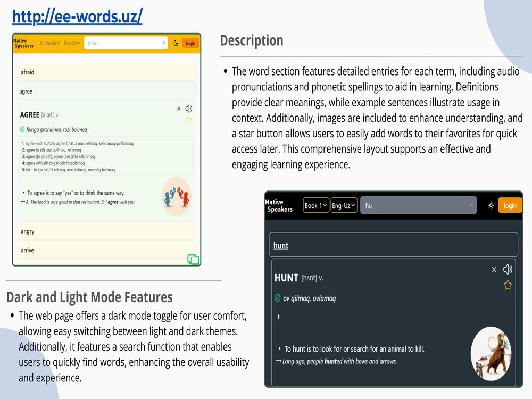532x399 pixels.
Task: Select the 'hunt' search result
Action: [x=394, y=245]
